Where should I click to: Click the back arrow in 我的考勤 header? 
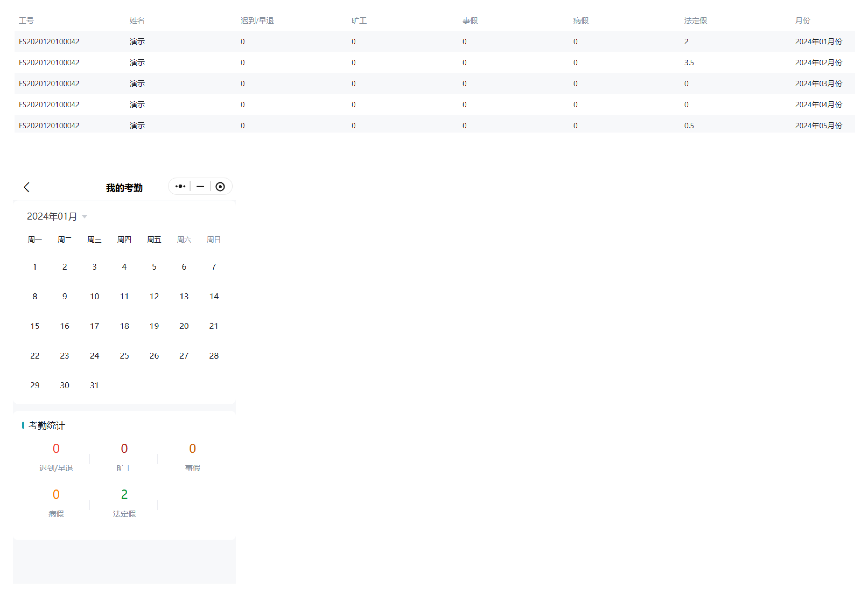click(x=27, y=188)
